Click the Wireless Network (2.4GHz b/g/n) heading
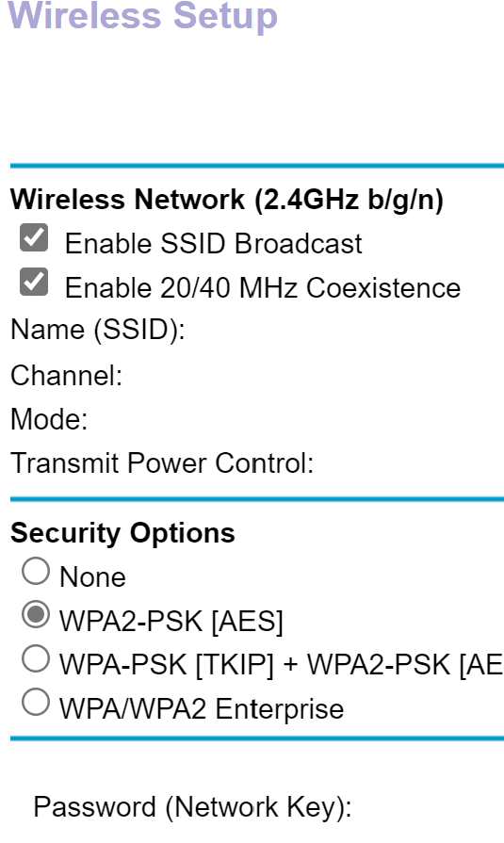The width and height of the screenshot is (504, 843). pyautogui.click(x=227, y=200)
